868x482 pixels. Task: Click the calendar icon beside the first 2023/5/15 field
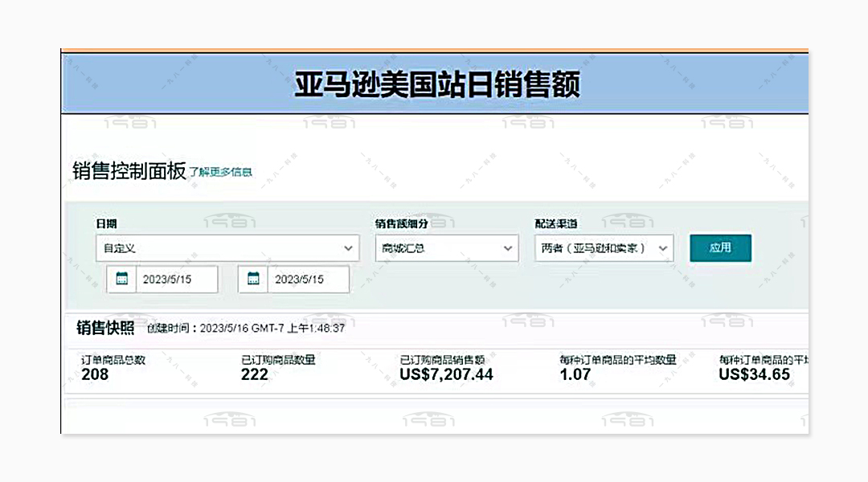click(121, 279)
